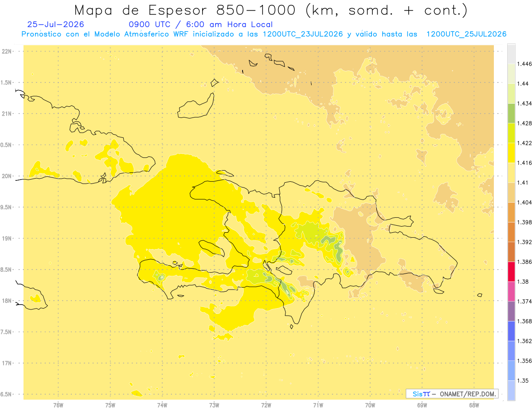Select the legend value "1.434"
Viewport: 532px width, 411px height.
pos(524,103)
